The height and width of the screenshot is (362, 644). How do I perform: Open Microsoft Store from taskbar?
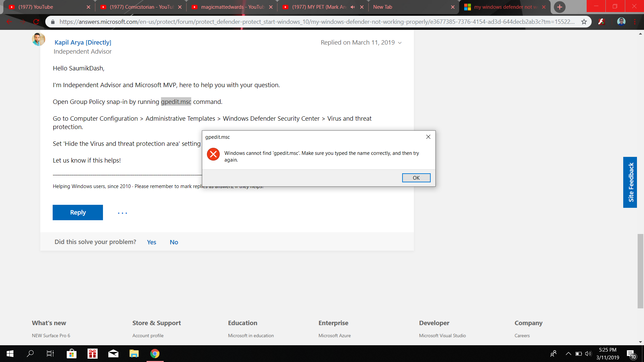(x=71, y=354)
